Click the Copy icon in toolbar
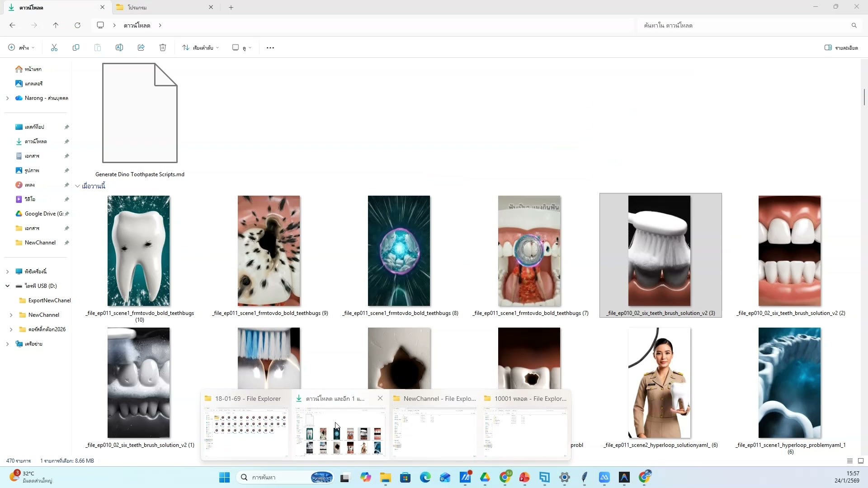Image resolution: width=868 pixels, height=488 pixels. pos(76,47)
